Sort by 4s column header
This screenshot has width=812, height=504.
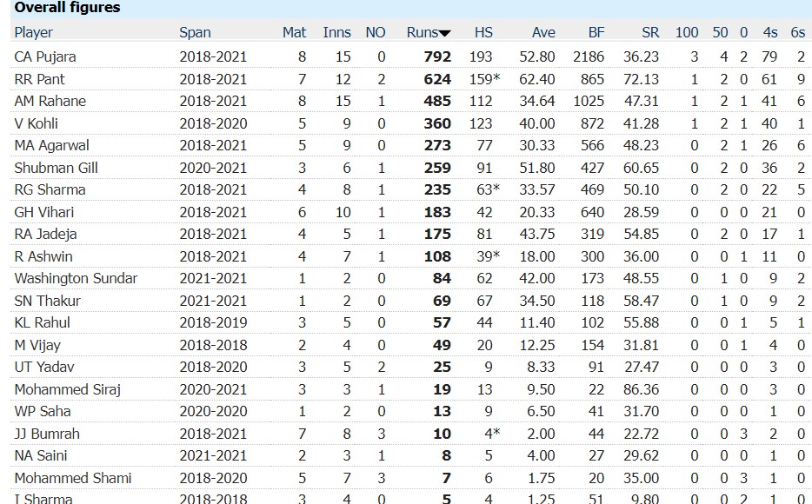coord(770,32)
